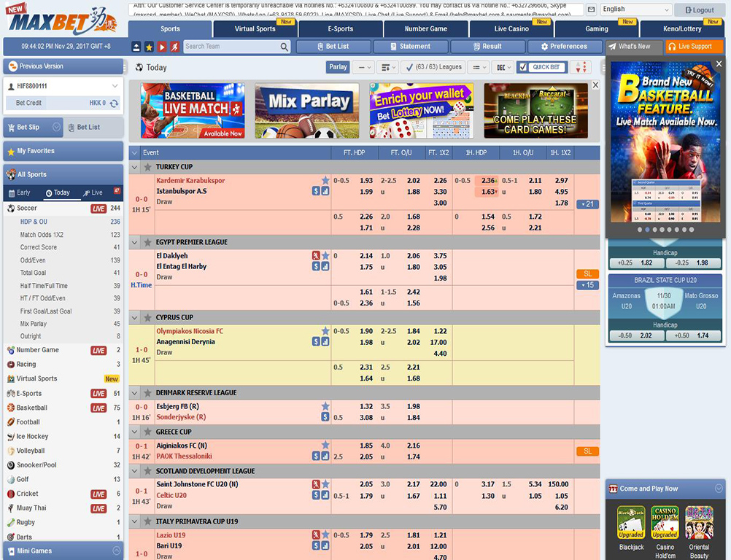Image resolution: width=731 pixels, height=560 pixels.
Task: Switch to the Virtual Sports tab
Action: [x=255, y=30]
